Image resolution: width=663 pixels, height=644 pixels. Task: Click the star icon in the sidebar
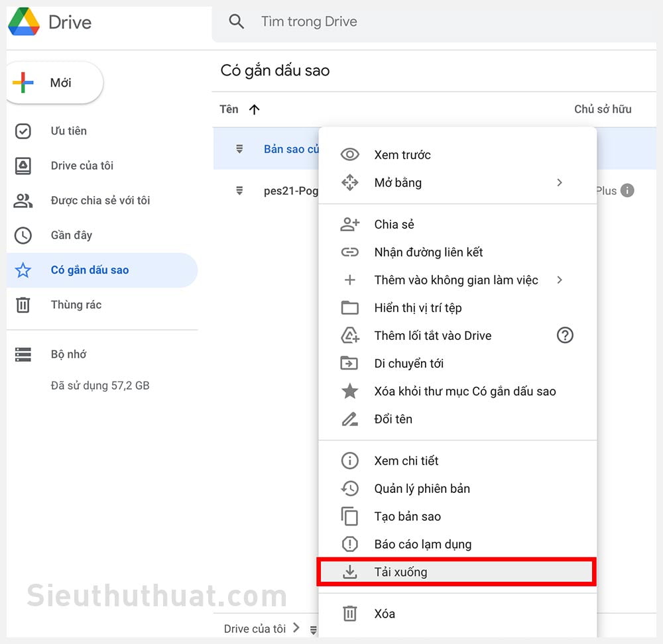coord(23,270)
